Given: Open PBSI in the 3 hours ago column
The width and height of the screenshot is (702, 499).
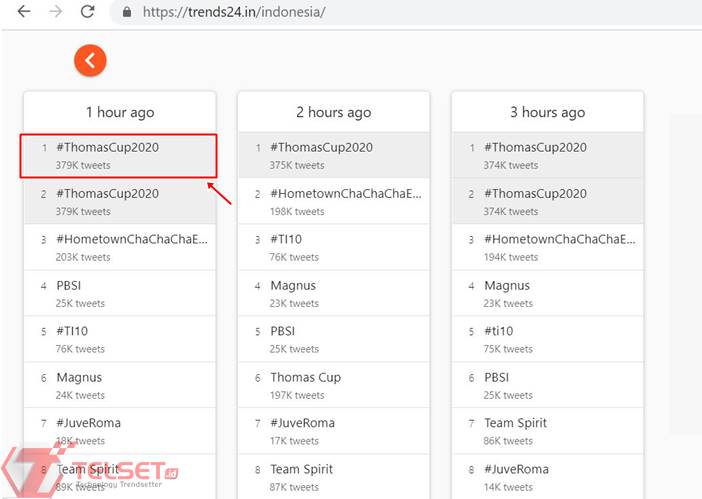Looking at the screenshot, I should (497, 378).
